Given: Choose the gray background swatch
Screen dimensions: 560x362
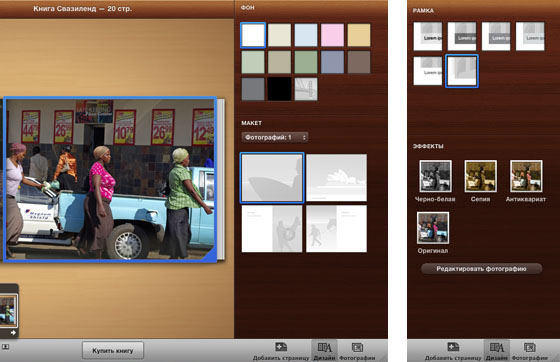Looking at the screenshot, I should pos(253,89).
